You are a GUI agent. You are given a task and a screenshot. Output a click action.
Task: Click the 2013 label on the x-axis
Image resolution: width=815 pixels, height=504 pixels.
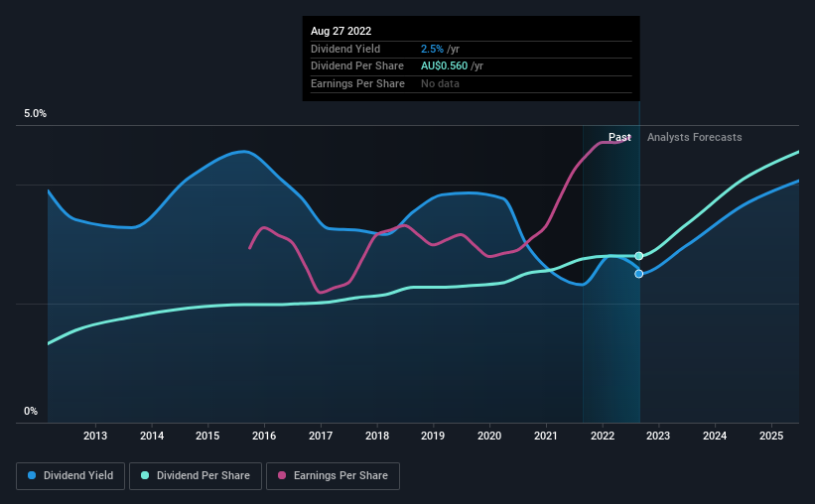click(95, 436)
